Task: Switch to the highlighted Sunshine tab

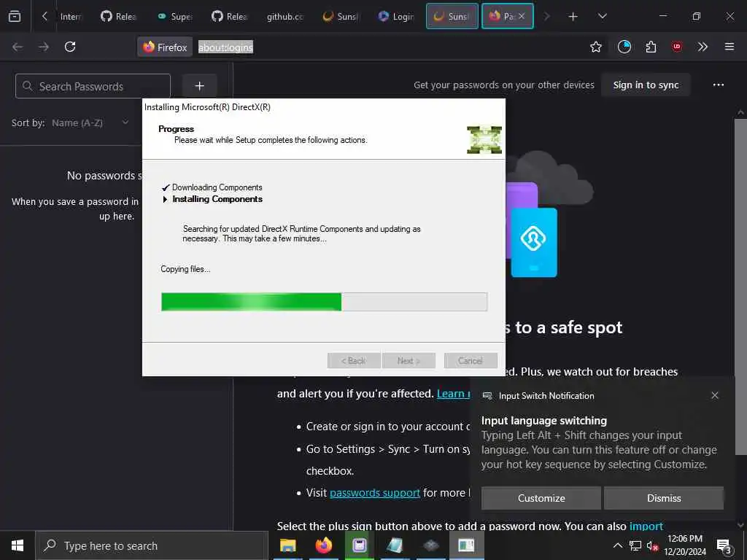Action: [452, 16]
